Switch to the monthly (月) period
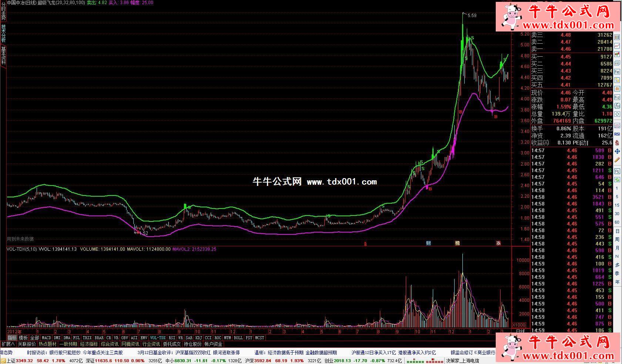 pos(617,248)
